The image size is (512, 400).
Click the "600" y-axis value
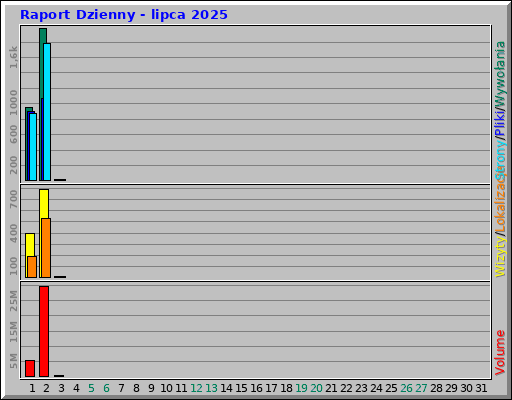(x=13, y=134)
